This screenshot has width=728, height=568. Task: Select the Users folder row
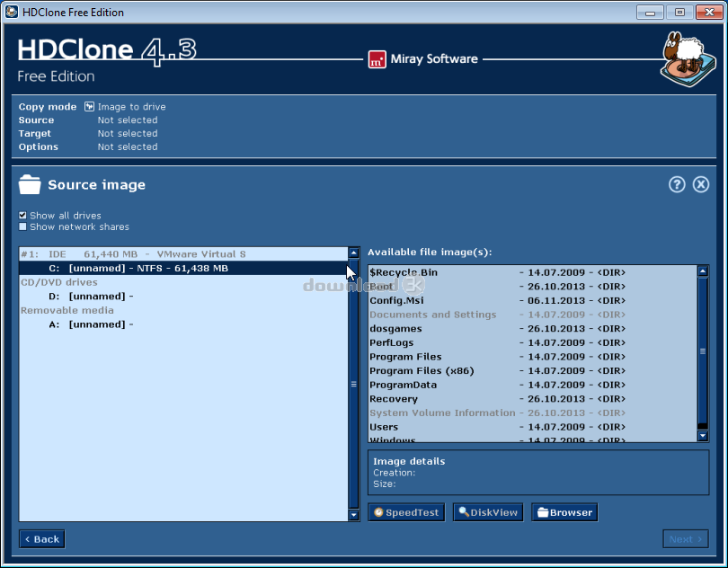pos(533,427)
